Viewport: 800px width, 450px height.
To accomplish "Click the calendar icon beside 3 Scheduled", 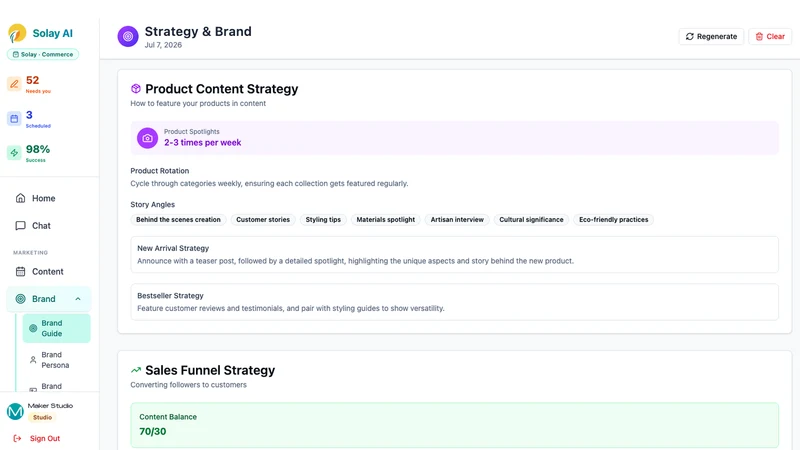I will [14, 118].
